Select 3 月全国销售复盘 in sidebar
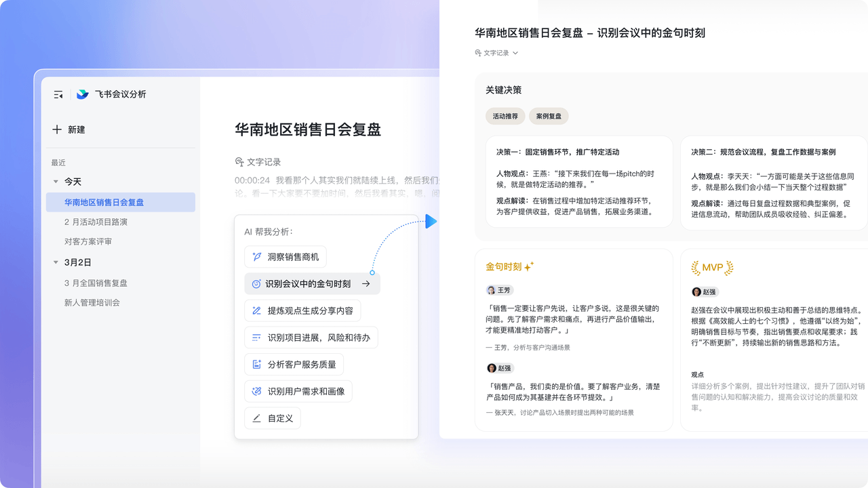The height and width of the screenshot is (488, 868). [x=96, y=283]
